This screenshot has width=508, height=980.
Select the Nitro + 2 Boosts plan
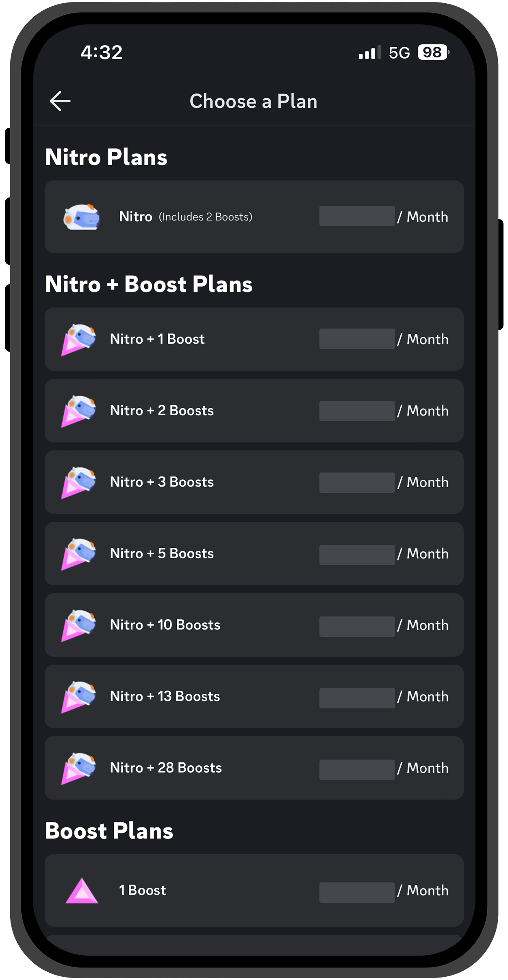[x=254, y=411]
